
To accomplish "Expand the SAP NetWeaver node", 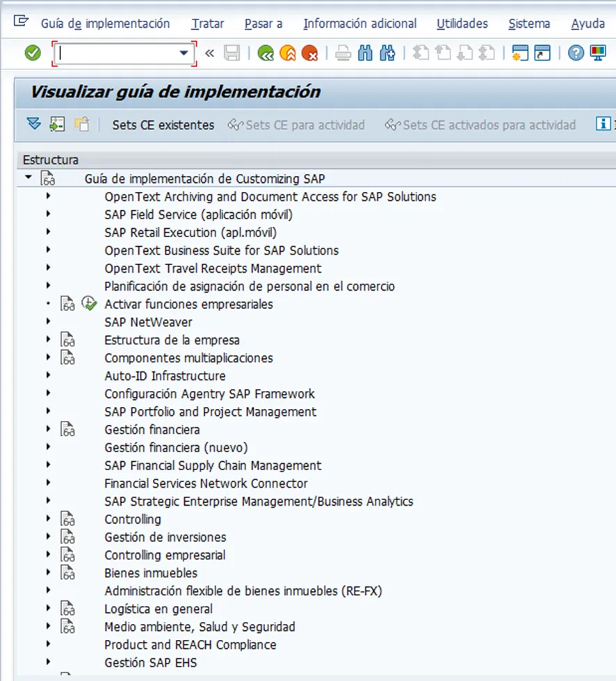I will click(x=48, y=321).
